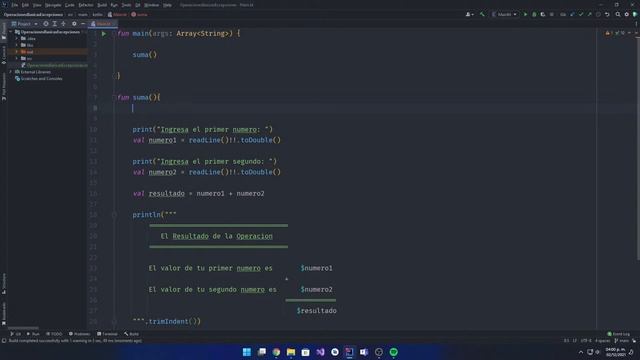The image size is (640, 360).
Task: Start debugging with the bug icon
Action: pyautogui.click(x=534, y=14)
